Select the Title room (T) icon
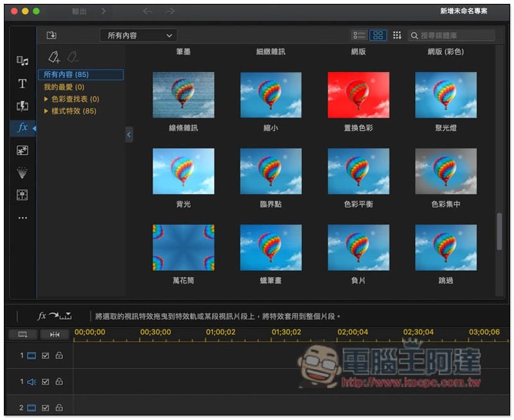The width and height of the screenshot is (514, 420). [x=21, y=83]
